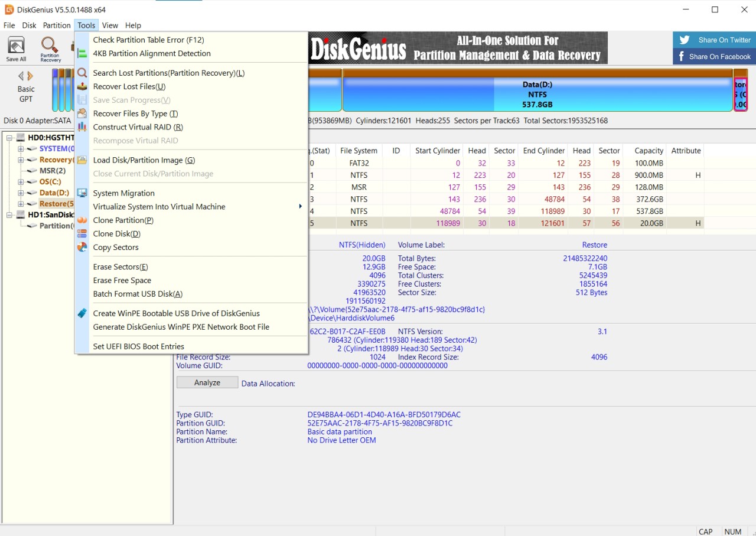
Task: Click the DiskGenius app icon in title bar
Action: (x=9, y=9)
